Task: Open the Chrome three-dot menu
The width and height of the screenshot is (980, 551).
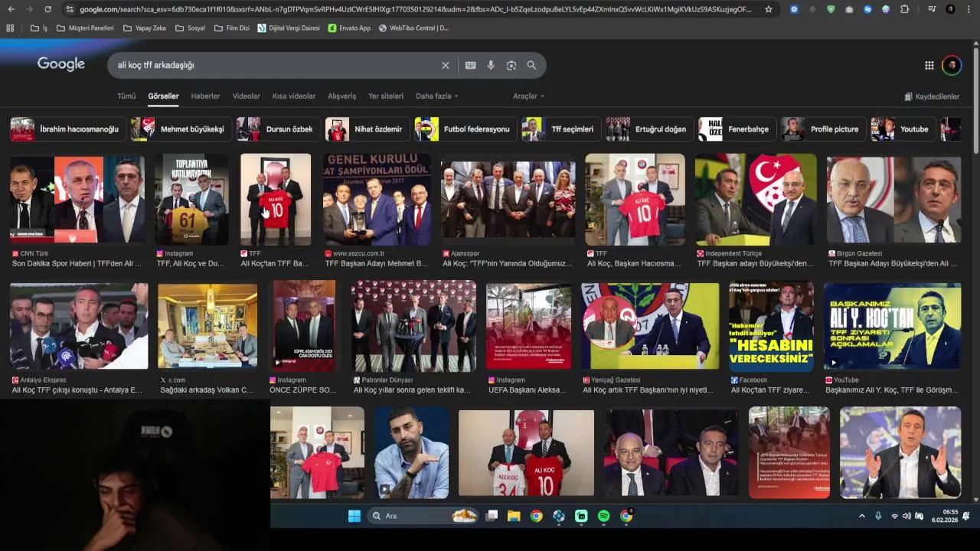Action: click(x=969, y=9)
